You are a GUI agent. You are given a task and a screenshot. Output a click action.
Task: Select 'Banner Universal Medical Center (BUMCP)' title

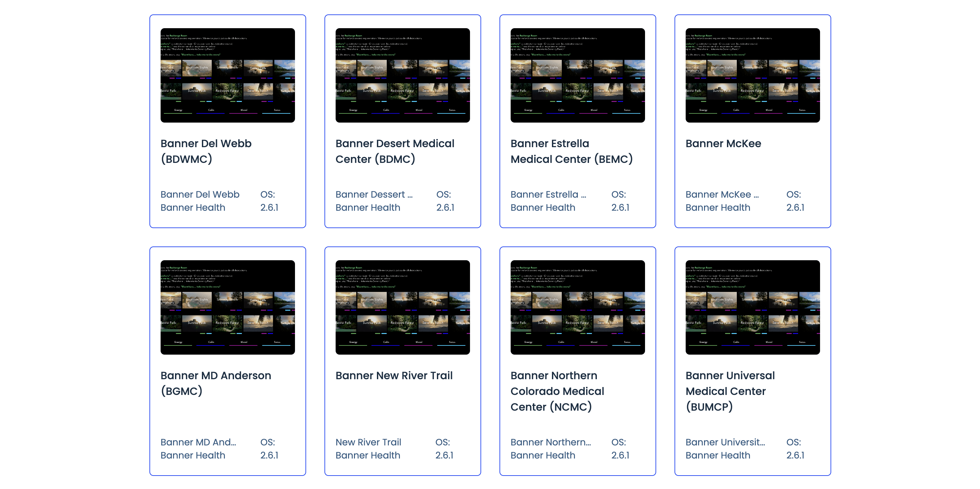(730, 391)
